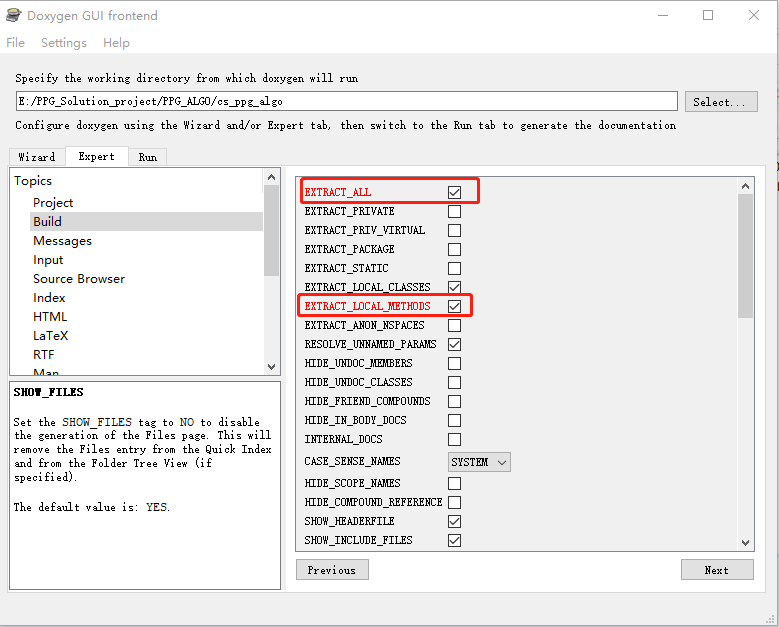Image resolution: width=779 pixels, height=627 pixels.
Task: Enable the EXTRACT_PRIV_VIRTUAL checkbox
Action: 454,231
